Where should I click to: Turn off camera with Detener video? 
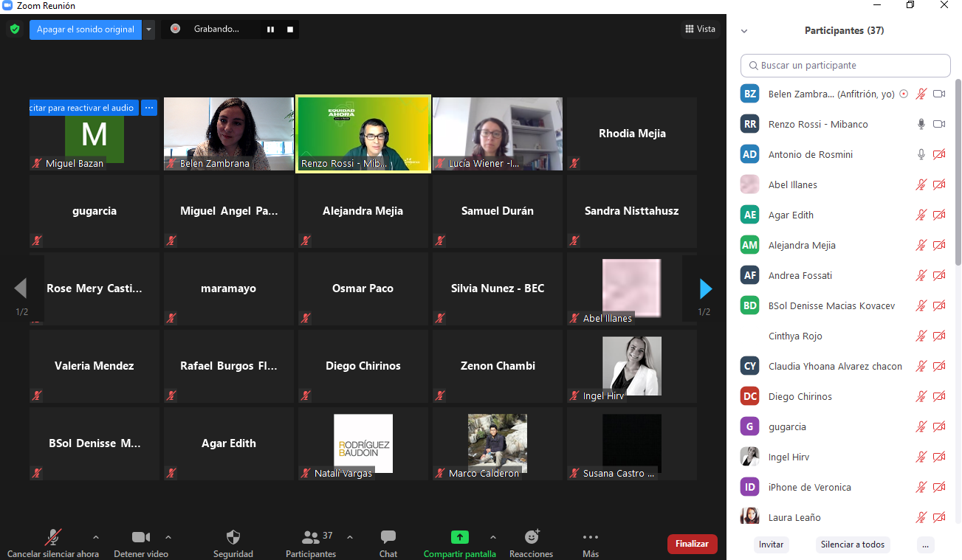pyautogui.click(x=140, y=544)
